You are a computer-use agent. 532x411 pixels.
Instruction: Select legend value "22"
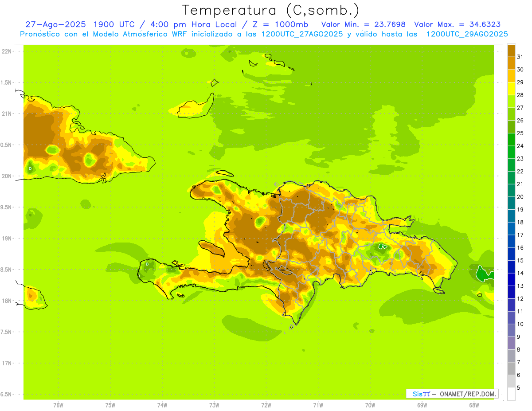520,171
